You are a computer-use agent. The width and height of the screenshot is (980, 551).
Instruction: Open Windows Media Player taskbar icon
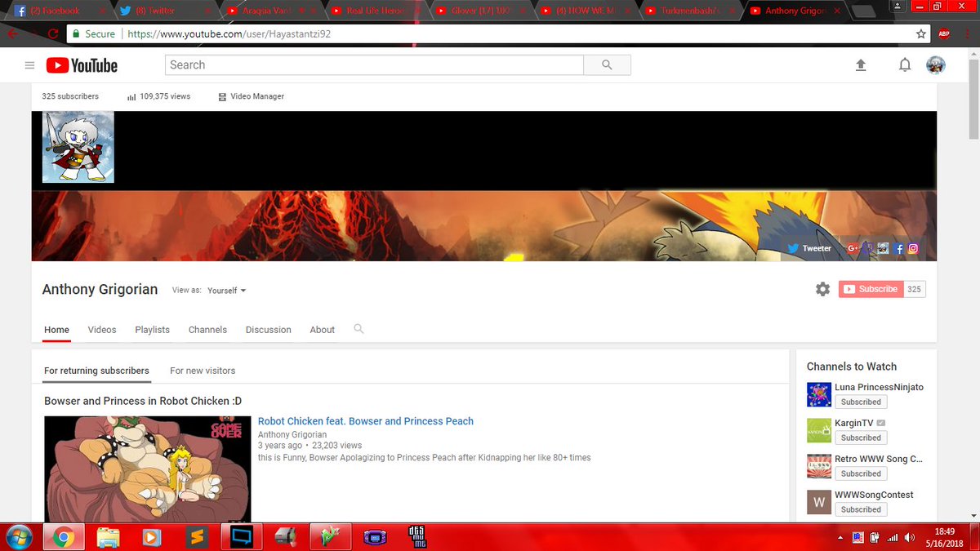[x=151, y=537]
